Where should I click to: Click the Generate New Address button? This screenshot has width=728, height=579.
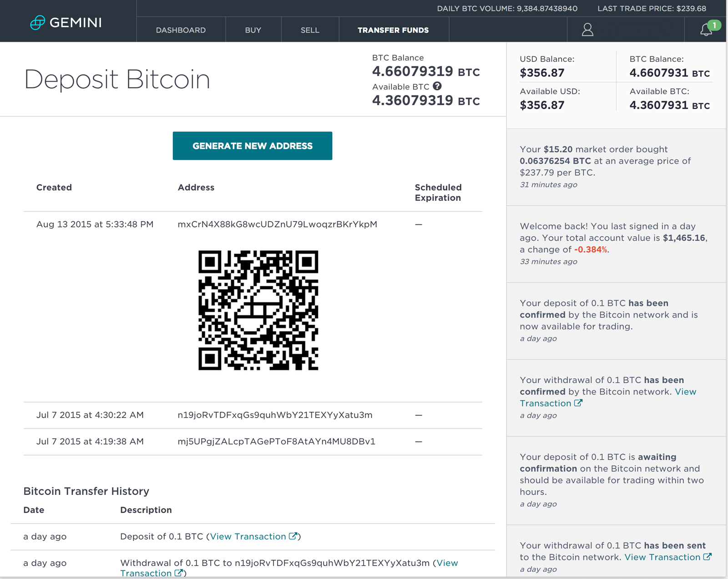(253, 146)
